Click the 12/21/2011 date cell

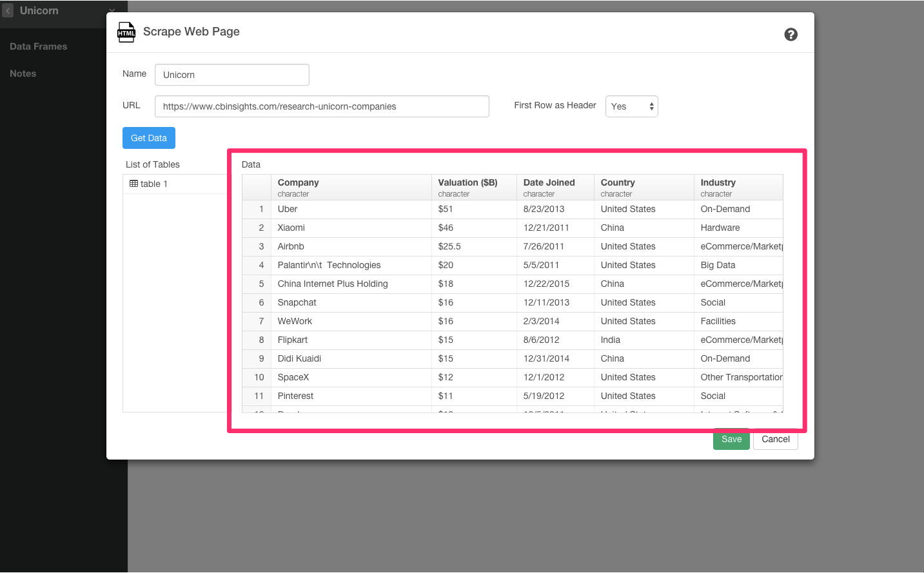pos(555,228)
